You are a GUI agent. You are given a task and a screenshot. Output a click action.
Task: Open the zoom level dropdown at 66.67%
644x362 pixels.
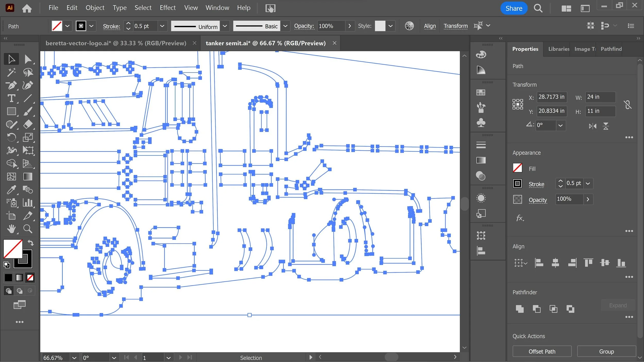(74, 358)
